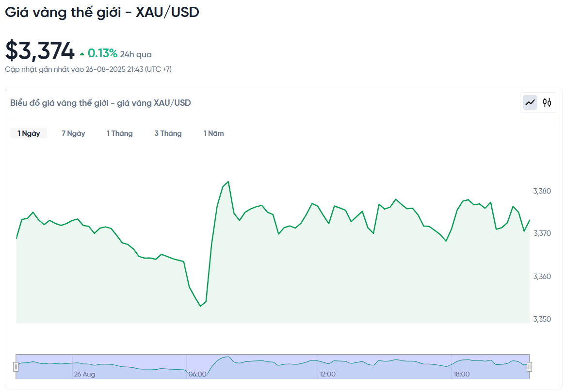Select the 1 Ngày time range tab
Screen dimensions: 565x392
pyautogui.click(x=29, y=133)
